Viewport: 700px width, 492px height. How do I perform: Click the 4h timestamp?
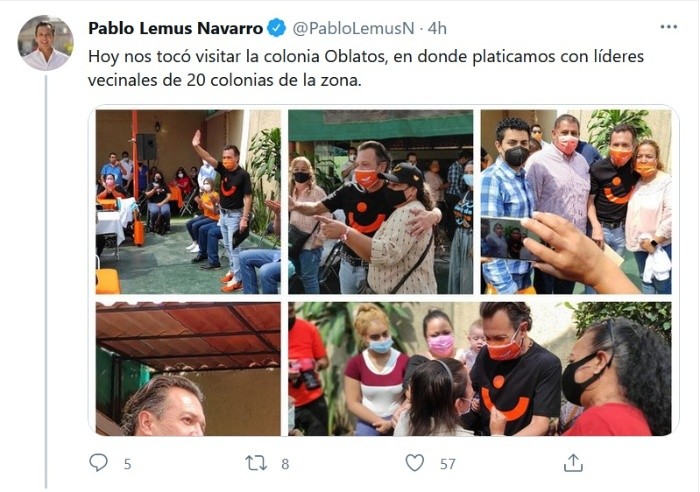coord(437,28)
